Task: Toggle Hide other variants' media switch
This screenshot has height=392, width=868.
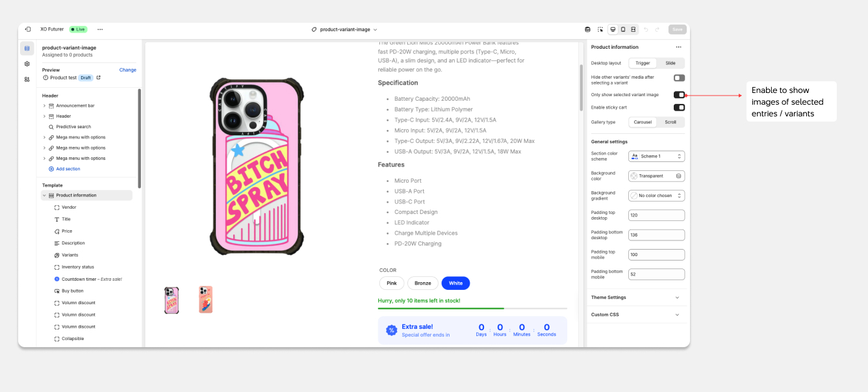Action: tap(679, 78)
